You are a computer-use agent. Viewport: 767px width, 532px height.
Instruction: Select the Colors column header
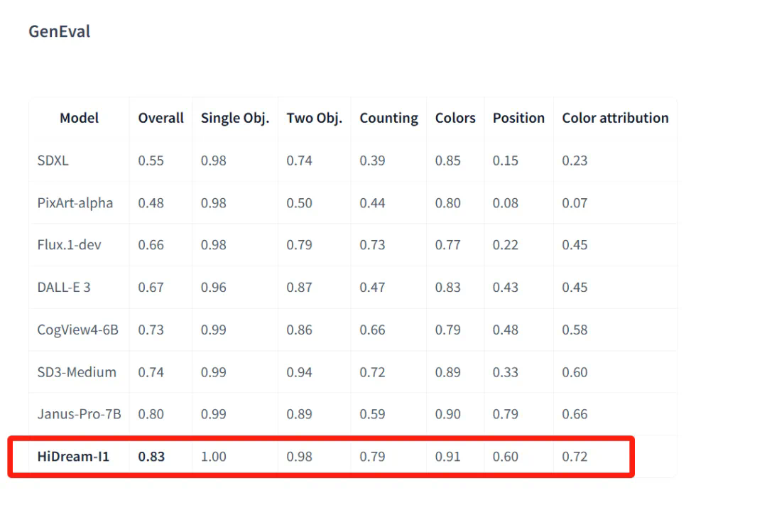[455, 118]
